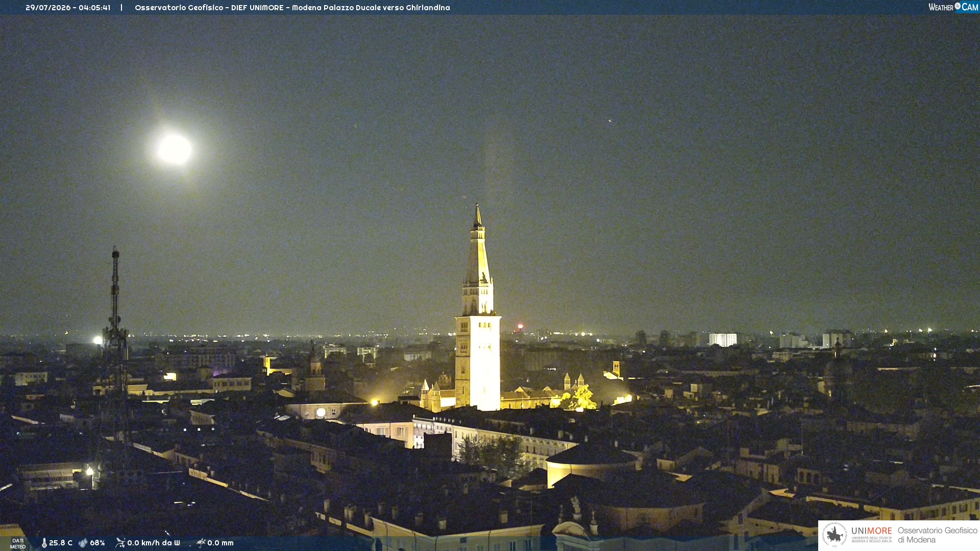Click the UNIMORE university crest logo

pyautogui.click(x=835, y=535)
